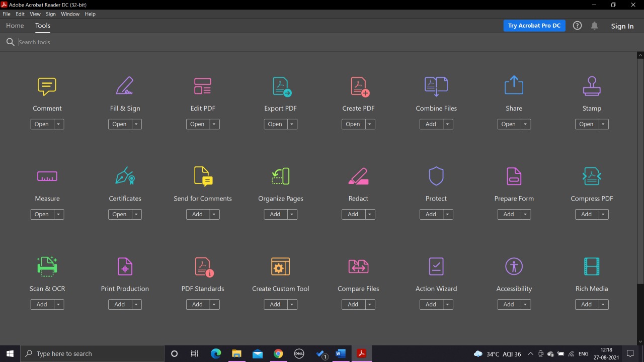Expand dropdown arrow next to Comment Open
644x362 pixels.
click(x=59, y=124)
